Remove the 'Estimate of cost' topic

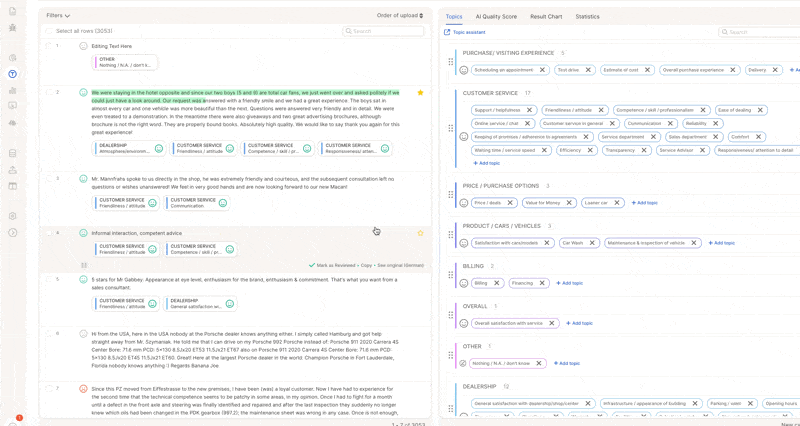(x=647, y=70)
